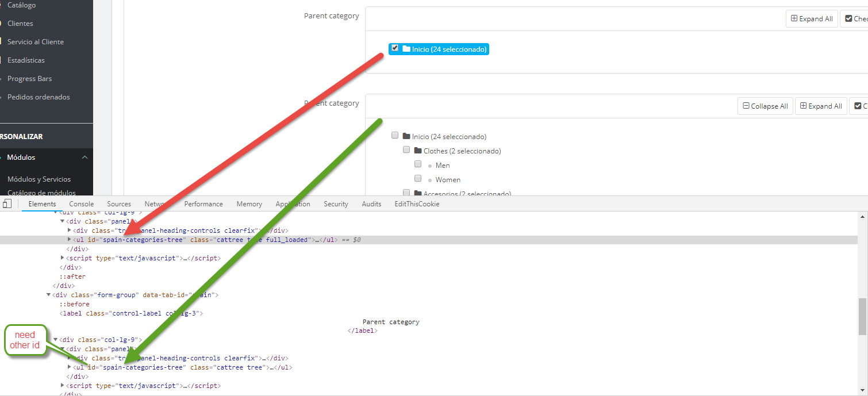
Task: Collapse the form-group data-tab-id div node
Action: [49, 295]
